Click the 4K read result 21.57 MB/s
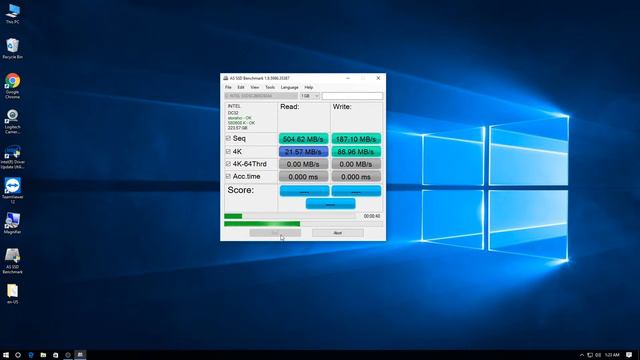This screenshot has height=360, width=640. point(303,151)
